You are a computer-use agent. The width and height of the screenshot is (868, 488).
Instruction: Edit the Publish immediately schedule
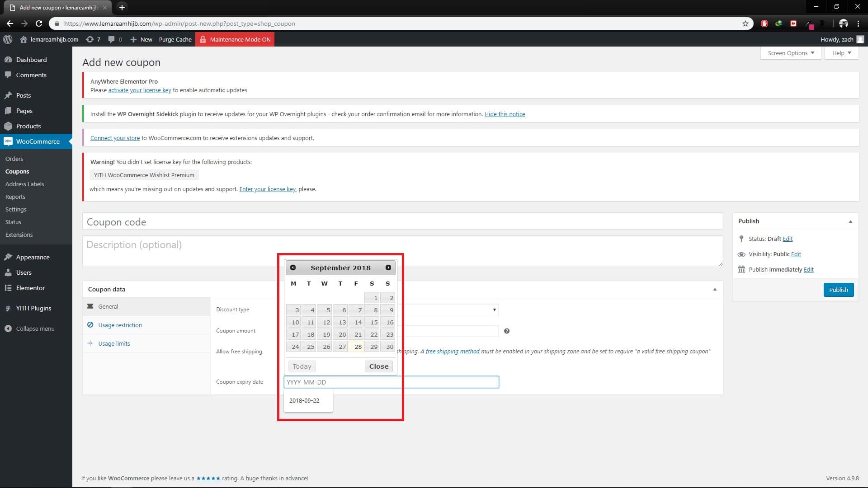click(x=809, y=269)
